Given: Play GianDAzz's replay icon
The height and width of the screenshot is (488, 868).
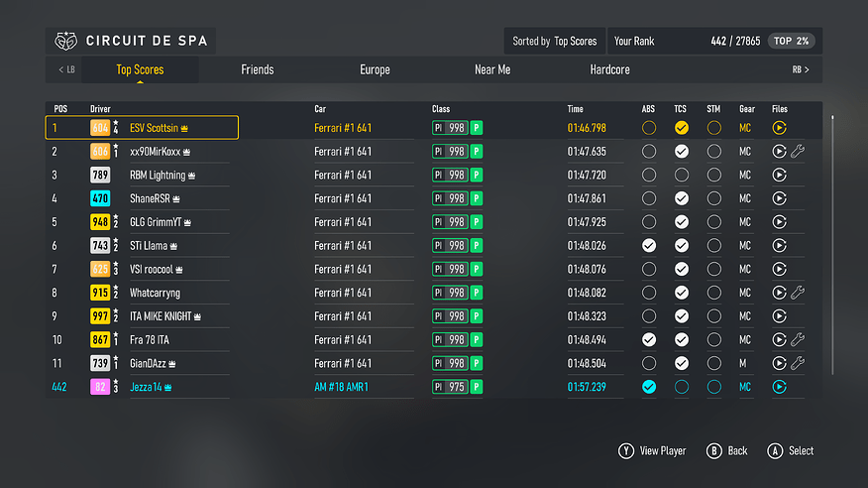Looking at the screenshot, I should 779,363.
